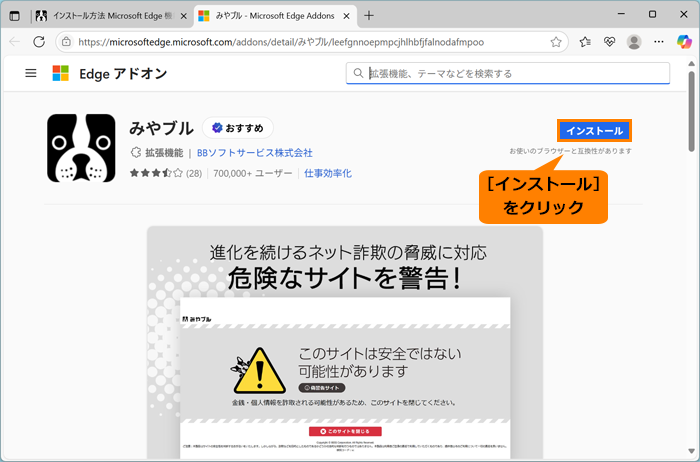The height and width of the screenshot is (462, 700).
Task: Focus the add-ons search field
Action: [x=508, y=73]
